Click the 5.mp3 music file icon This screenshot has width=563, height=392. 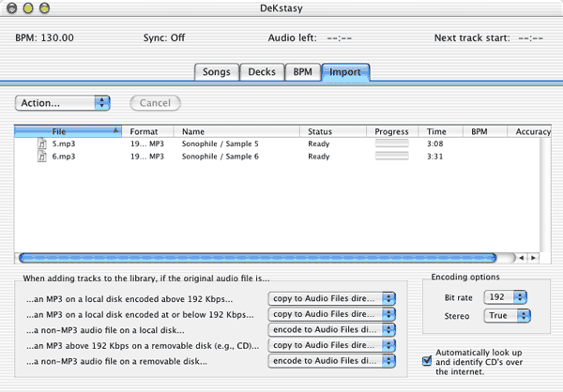click(x=42, y=143)
